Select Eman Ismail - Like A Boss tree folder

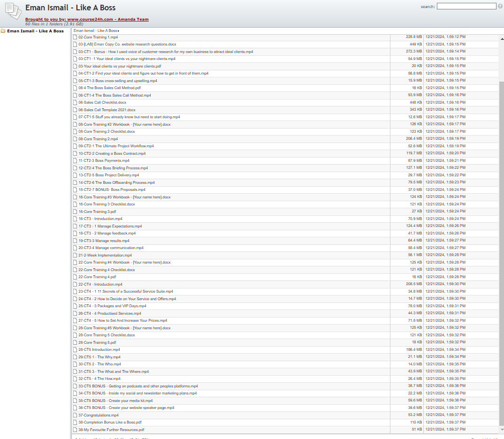click(35, 31)
